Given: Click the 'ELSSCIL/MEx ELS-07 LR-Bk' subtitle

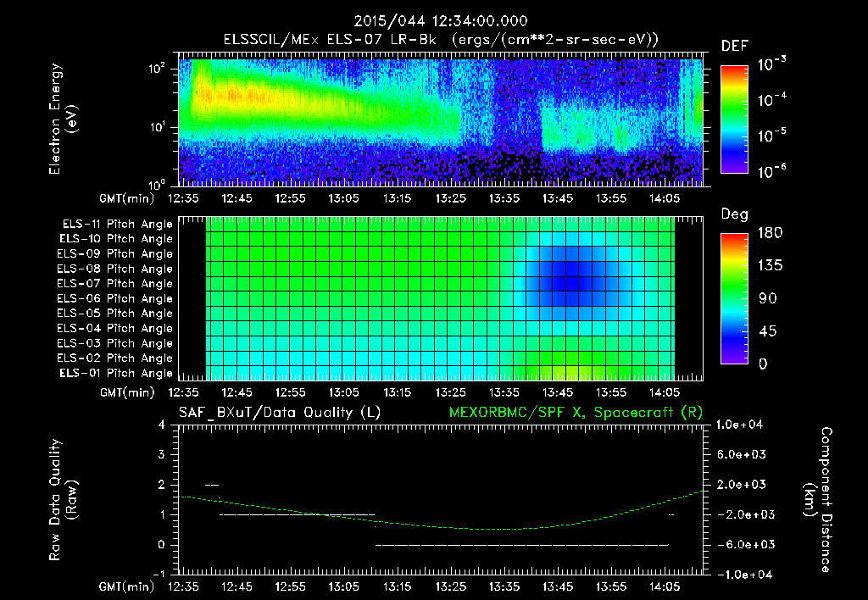Looking at the screenshot, I should [x=330, y=40].
